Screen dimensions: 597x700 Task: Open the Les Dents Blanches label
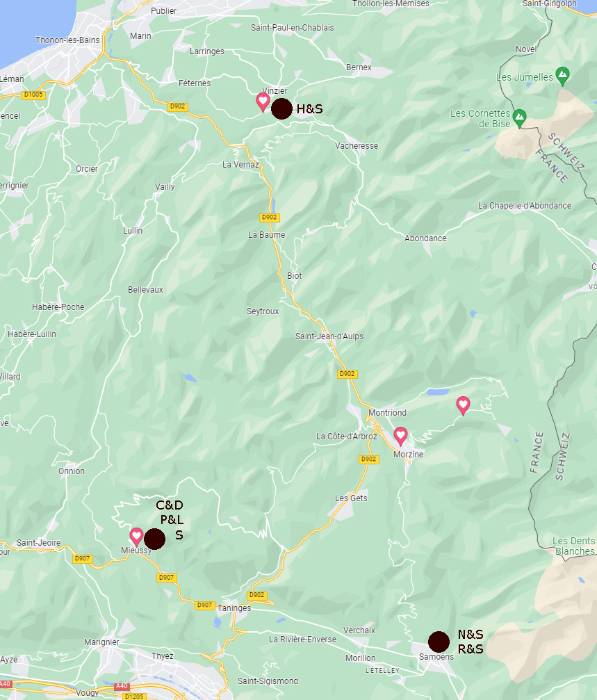point(574,546)
